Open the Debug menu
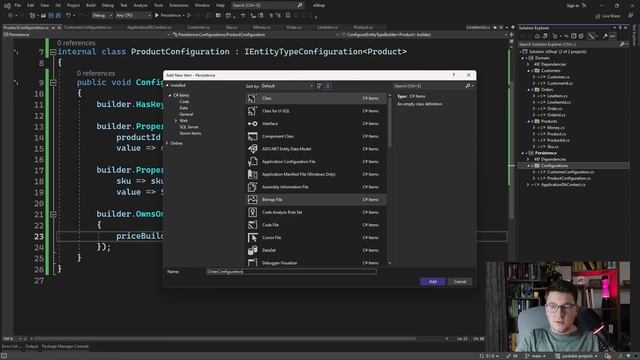640x360 pixels. pyautogui.click(x=108, y=5)
